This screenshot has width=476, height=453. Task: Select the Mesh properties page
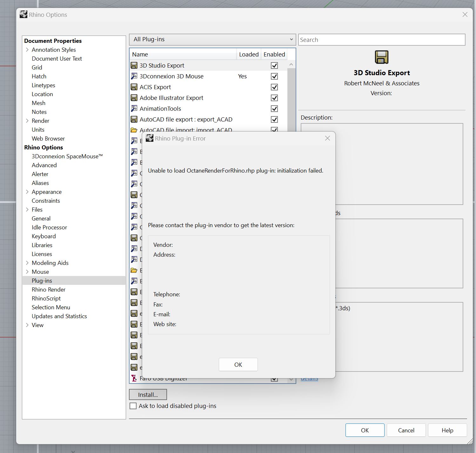pyautogui.click(x=39, y=103)
